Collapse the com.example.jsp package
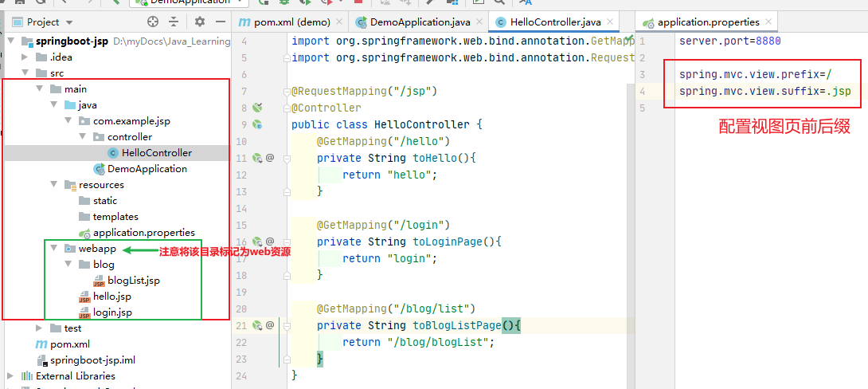Viewport: 868px width, 389px height. pyautogui.click(x=68, y=121)
